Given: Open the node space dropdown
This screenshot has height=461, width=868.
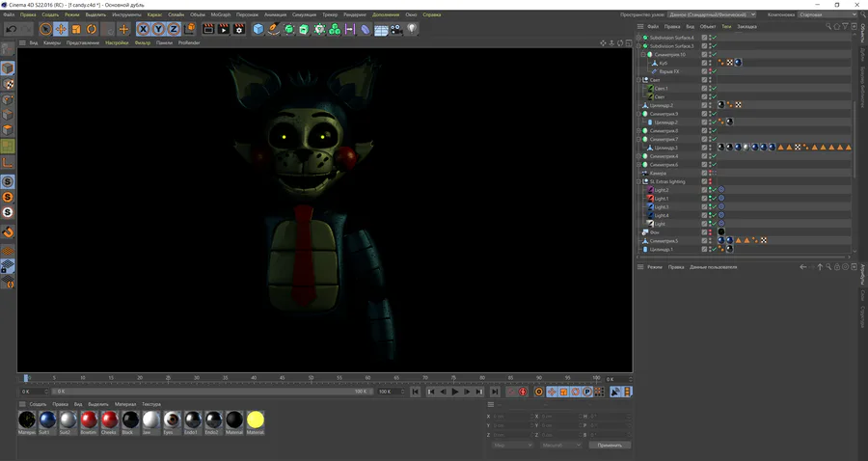Looking at the screenshot, I should (712, 14).
